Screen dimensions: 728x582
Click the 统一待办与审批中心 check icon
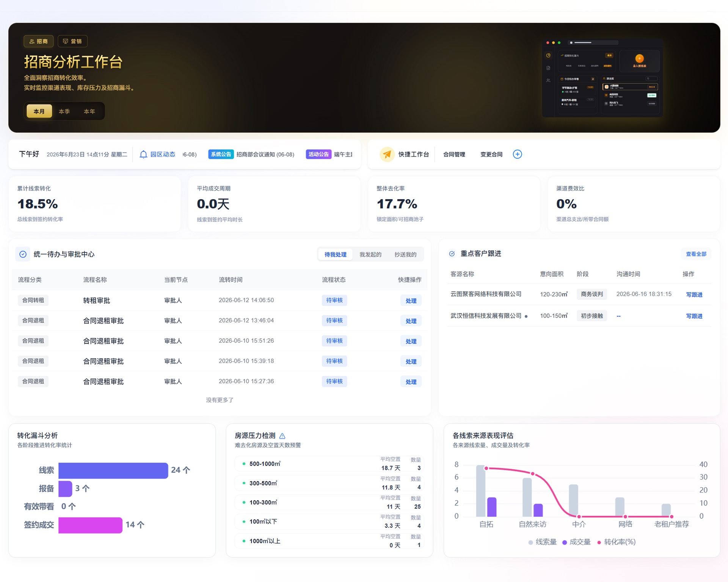pos(23,254)
